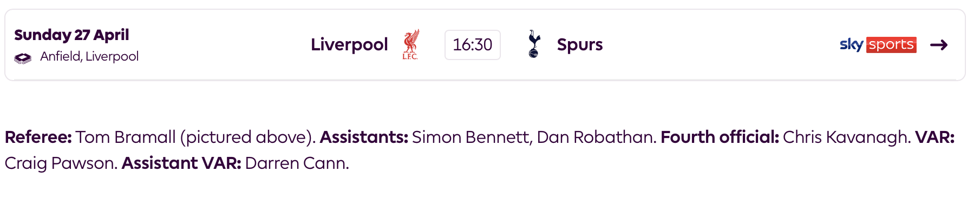The height and width of the screenshot is (197, 980).
Task: Select assistant name Dan Robathan
Action: point(595,137)
